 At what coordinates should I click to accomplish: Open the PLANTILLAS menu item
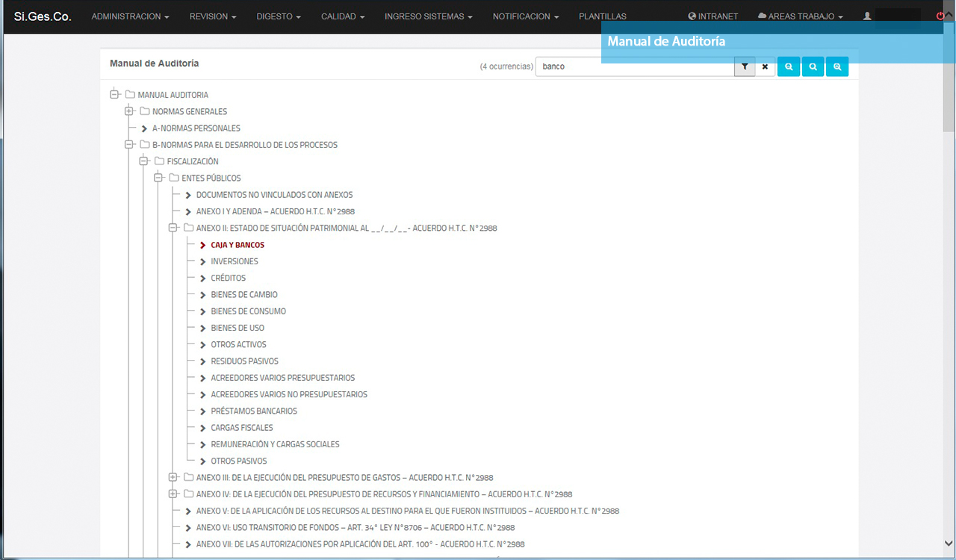pos(602,16)
